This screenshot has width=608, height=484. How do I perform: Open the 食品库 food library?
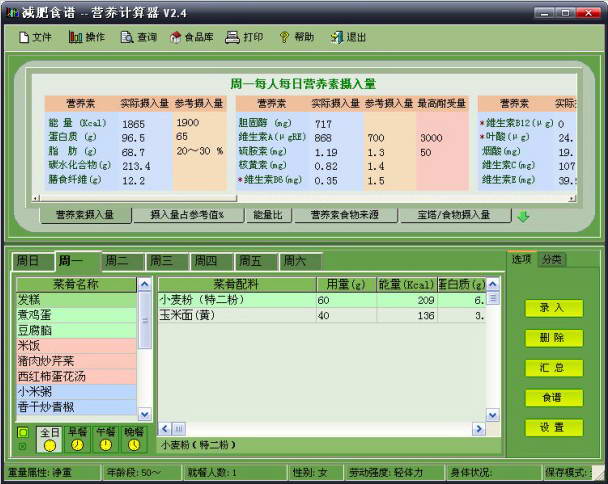coord(190,37)
